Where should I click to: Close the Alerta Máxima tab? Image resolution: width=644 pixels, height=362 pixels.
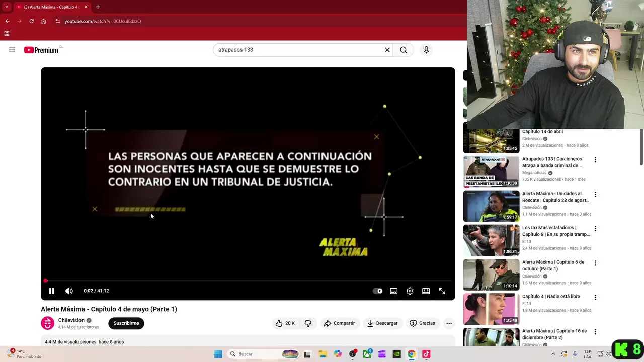click(86, 7)
